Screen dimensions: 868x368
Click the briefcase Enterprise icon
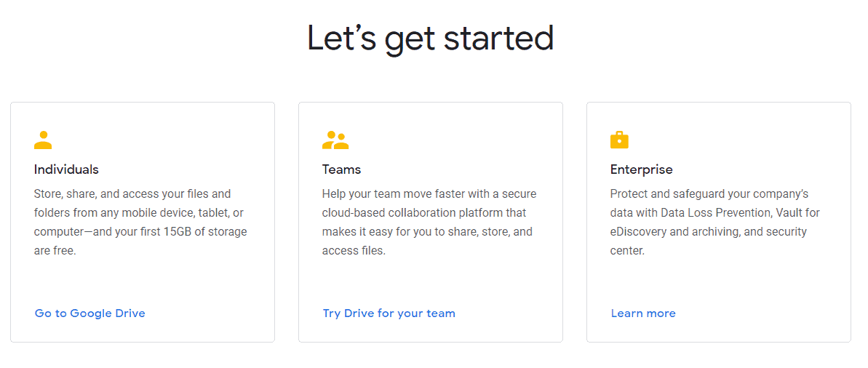619,140
